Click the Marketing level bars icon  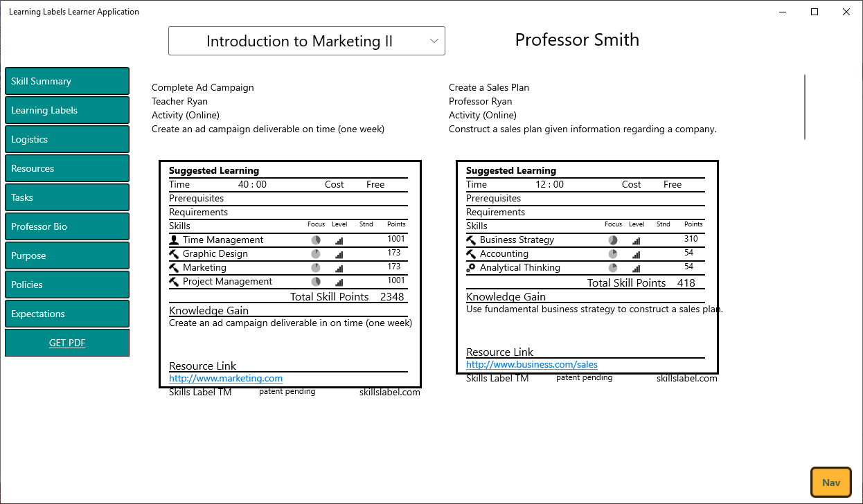[339, 269]
